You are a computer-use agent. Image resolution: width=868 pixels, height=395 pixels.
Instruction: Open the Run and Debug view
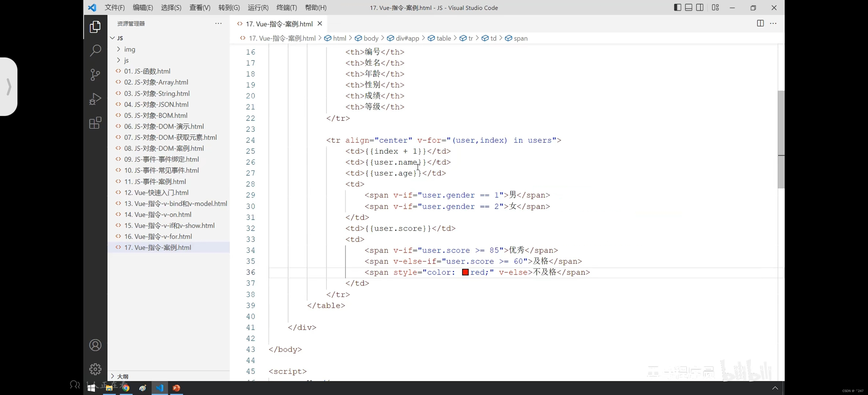click(x=95, y=99)
